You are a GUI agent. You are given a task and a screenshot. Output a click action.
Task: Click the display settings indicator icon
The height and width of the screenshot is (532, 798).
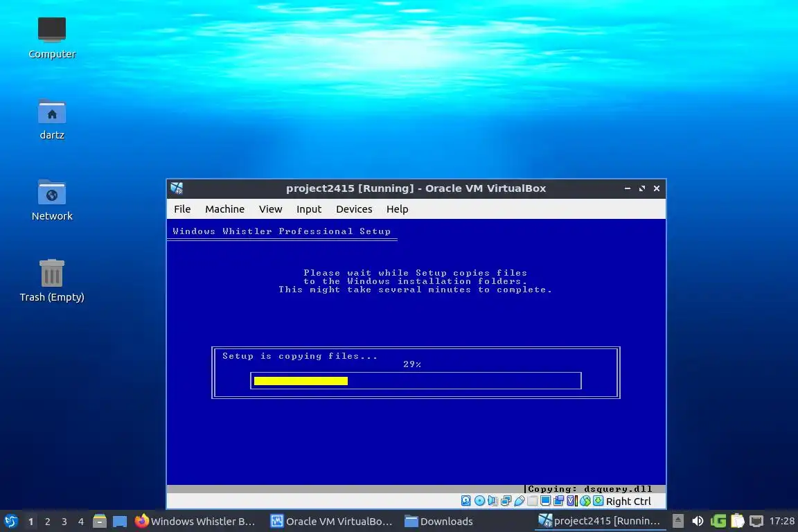click(546, 501)
